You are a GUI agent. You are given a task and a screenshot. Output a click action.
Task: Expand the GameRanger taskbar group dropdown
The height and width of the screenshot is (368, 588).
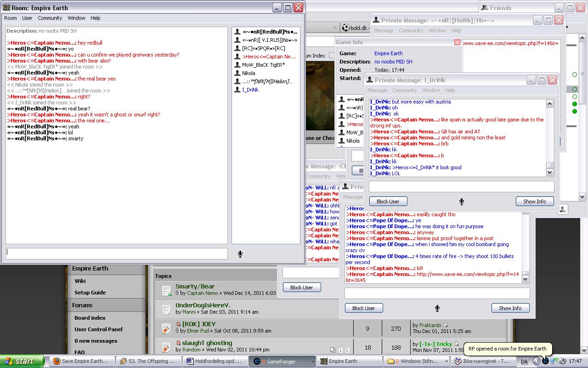tap(313, 362)
